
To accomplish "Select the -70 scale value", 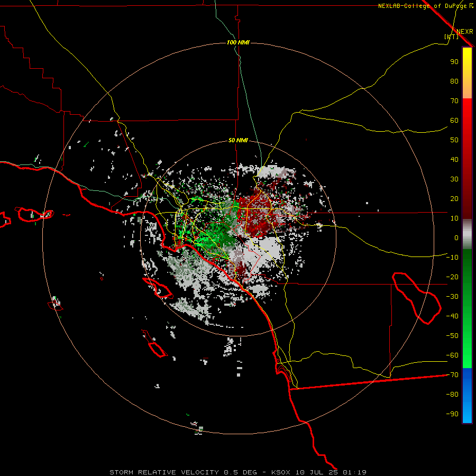I will 452,375.
